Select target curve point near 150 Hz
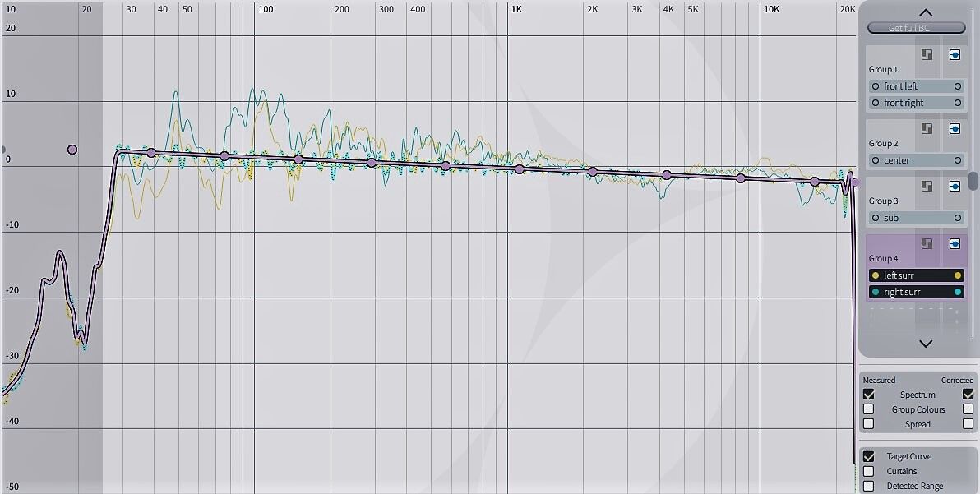Viewport: 980px width, 494px height. (298, 159)
